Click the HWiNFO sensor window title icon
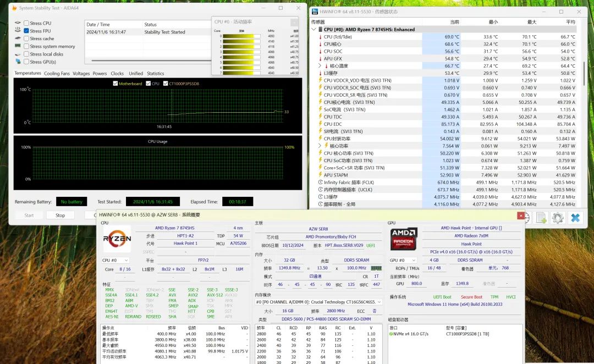594x364 pixels. pyautogui.click(x=315, y=12)
